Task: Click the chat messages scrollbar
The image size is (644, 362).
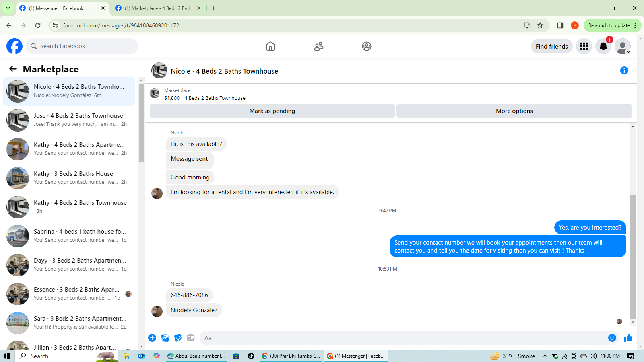Action: pos(633,257)
